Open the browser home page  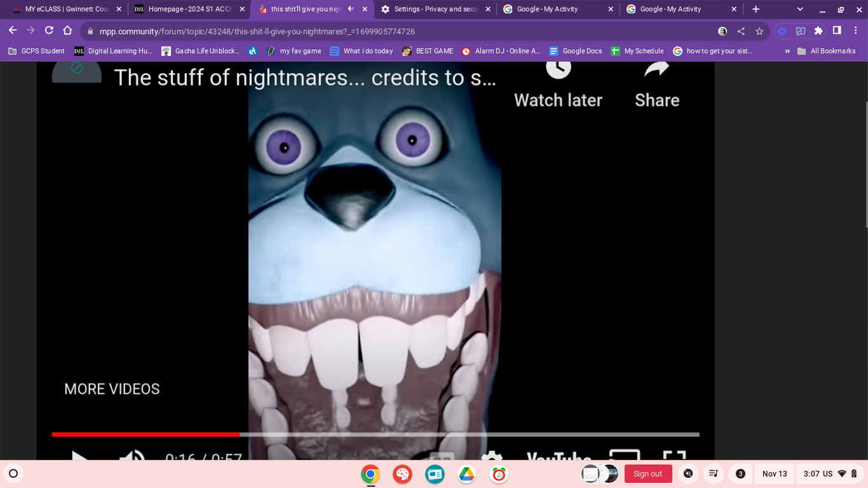67,30
